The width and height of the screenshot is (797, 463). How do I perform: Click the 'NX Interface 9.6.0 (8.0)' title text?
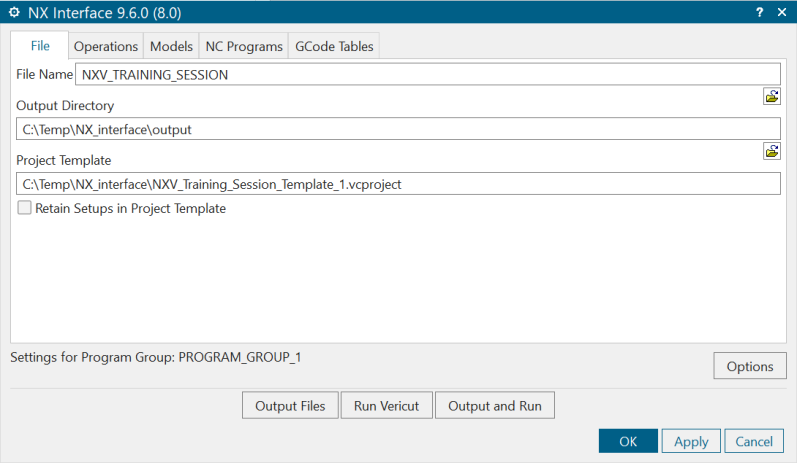105,13
